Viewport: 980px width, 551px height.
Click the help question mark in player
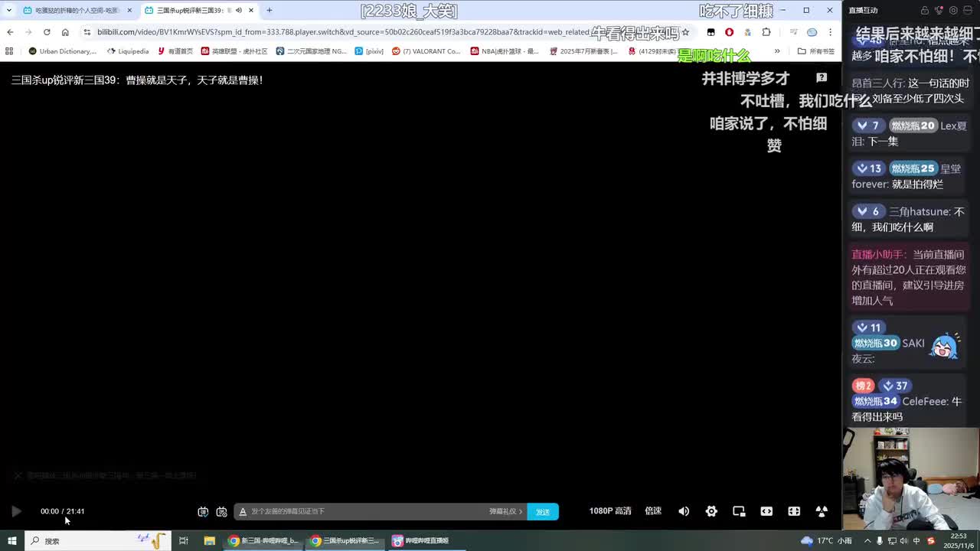pos(822,77)
